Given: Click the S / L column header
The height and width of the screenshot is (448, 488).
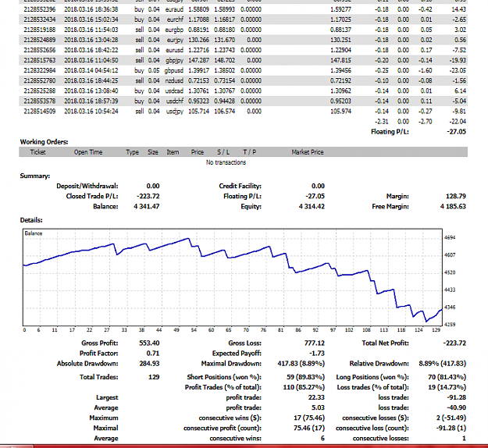Looking at the screenshot, I should pos(223,152).
